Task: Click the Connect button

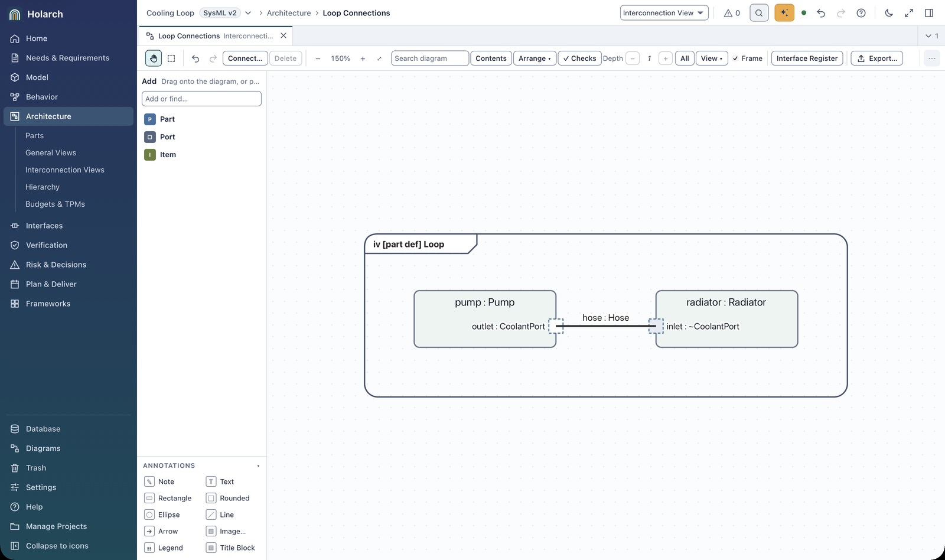Action: pyautogui.click(x=245, y=58)
